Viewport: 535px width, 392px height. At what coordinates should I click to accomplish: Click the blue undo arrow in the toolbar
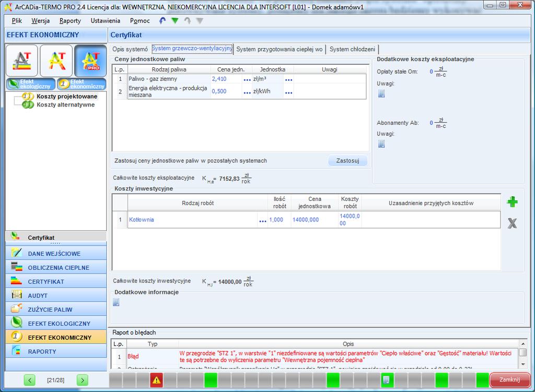click(162, 21)
